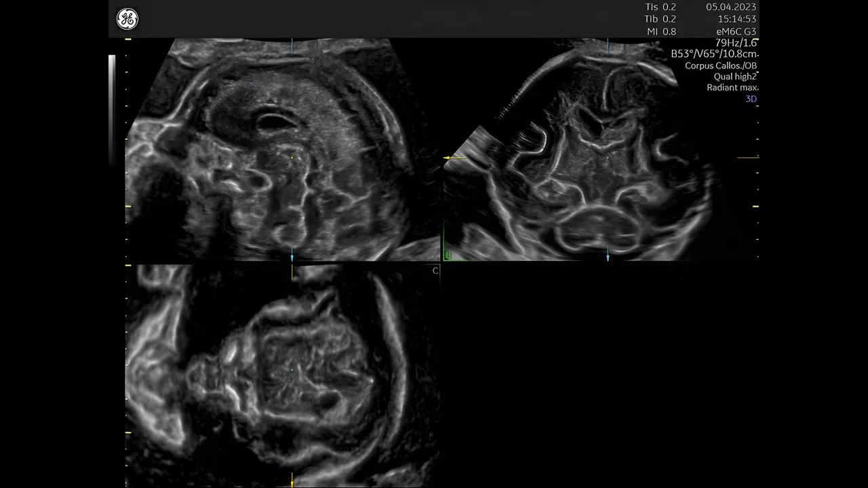The image size is (868, 488).
Task: Click the GE logo icon
Action: (127, 19)
